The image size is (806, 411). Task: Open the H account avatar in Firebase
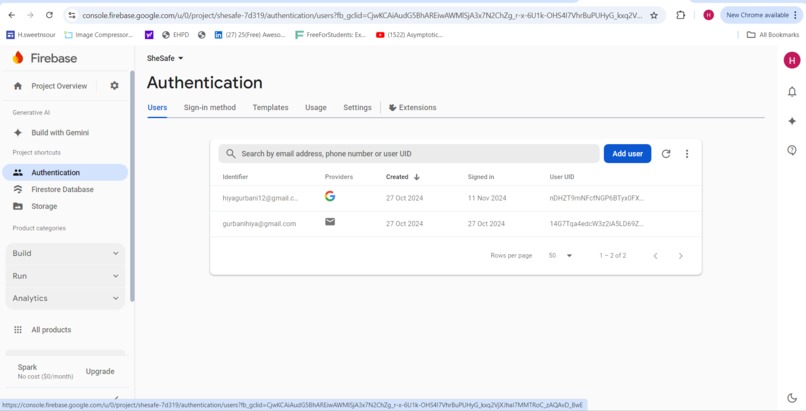pos(792,60)
